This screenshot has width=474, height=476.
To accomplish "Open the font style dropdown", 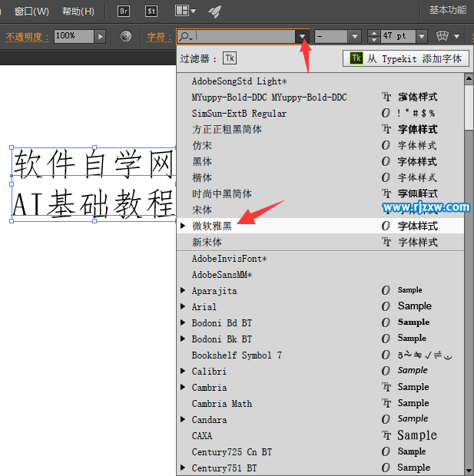I will pyautogui.click(x=355, y=36).
